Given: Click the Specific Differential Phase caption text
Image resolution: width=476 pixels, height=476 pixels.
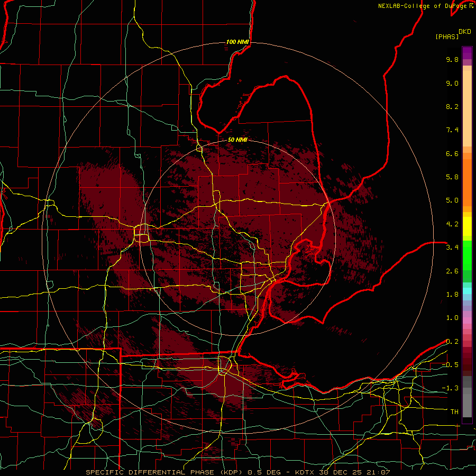Looking at the screenshot, I should click(x=237, y=472).
